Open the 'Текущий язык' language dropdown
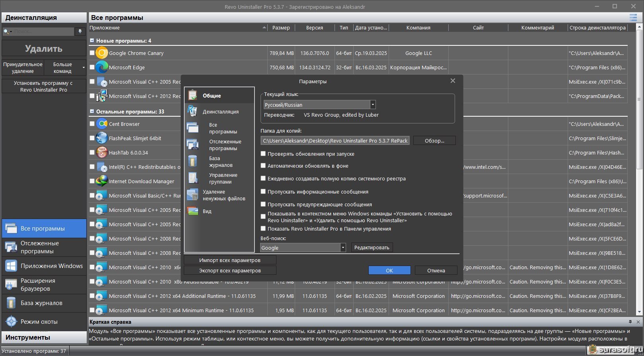Viewport: 644px width, 356px height. coord(373,105)
